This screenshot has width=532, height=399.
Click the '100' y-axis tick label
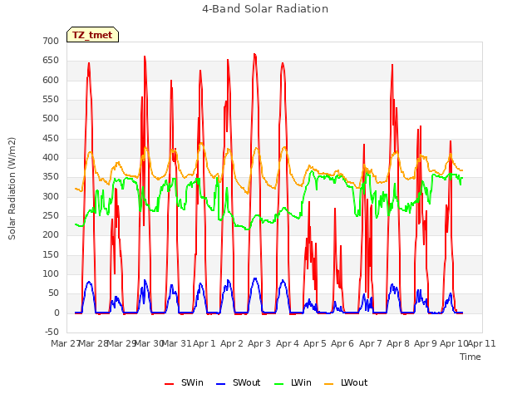click(x=51, y=273)
